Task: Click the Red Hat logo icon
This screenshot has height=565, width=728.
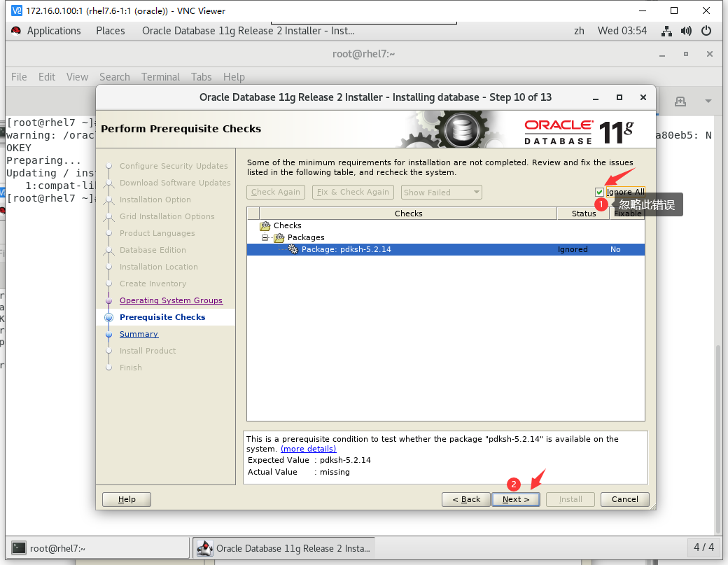Action: click(x=16, y=31)
